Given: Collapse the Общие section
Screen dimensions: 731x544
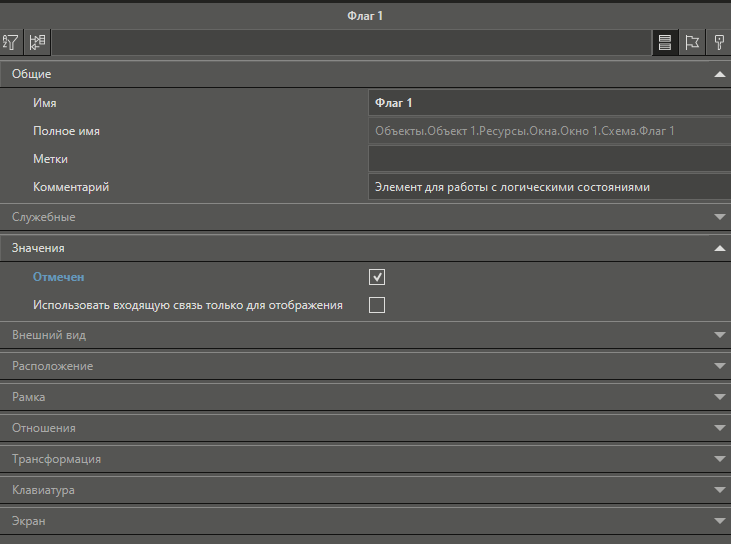Looking at the screenshot, I should pyautogui.click(x=719, y=74).
